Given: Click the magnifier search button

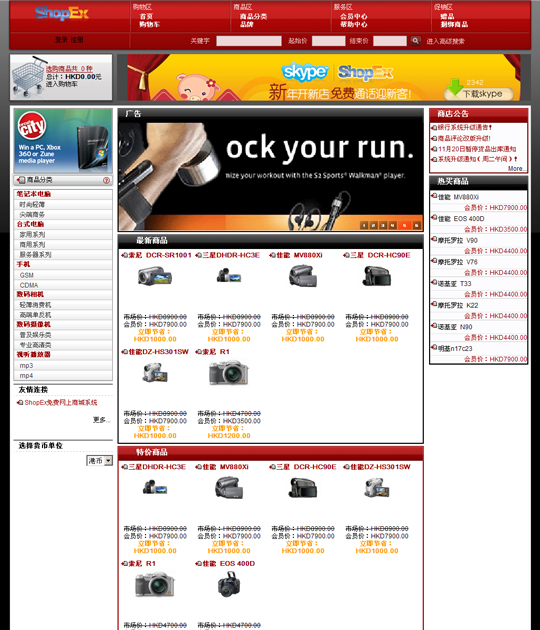Looking at the screenshot, I should coord(416,41).
